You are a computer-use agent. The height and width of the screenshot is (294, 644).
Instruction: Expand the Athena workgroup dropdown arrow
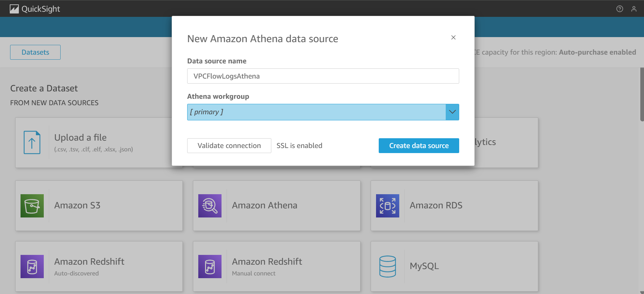[452, 112]
